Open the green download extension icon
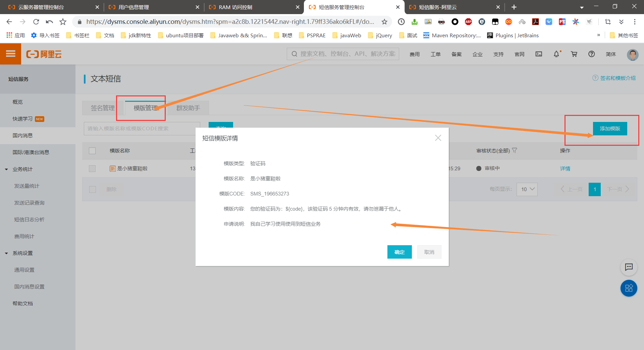Screen dimensions: 644x350 (x=415, y=22)
